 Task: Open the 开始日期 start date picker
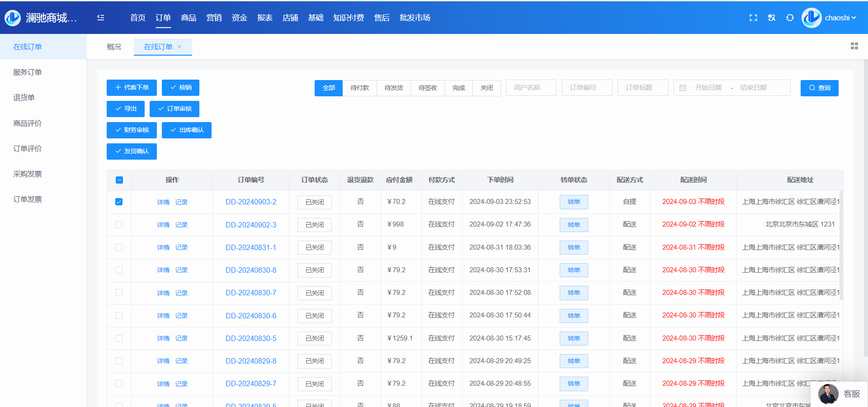[708, 88]
